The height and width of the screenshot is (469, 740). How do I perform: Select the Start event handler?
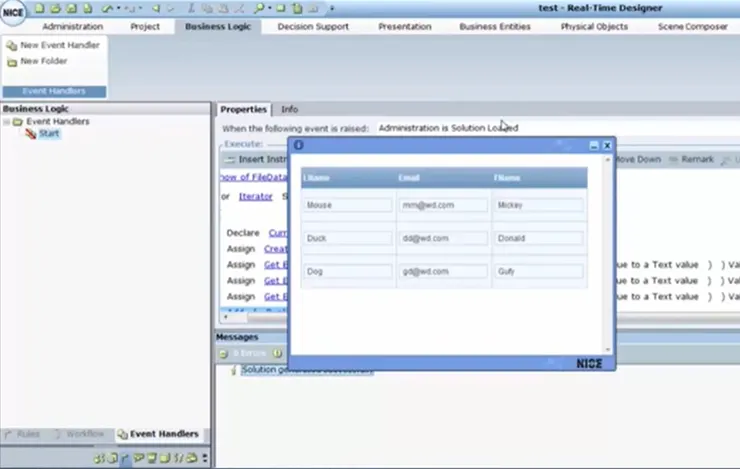coord(49,134)
